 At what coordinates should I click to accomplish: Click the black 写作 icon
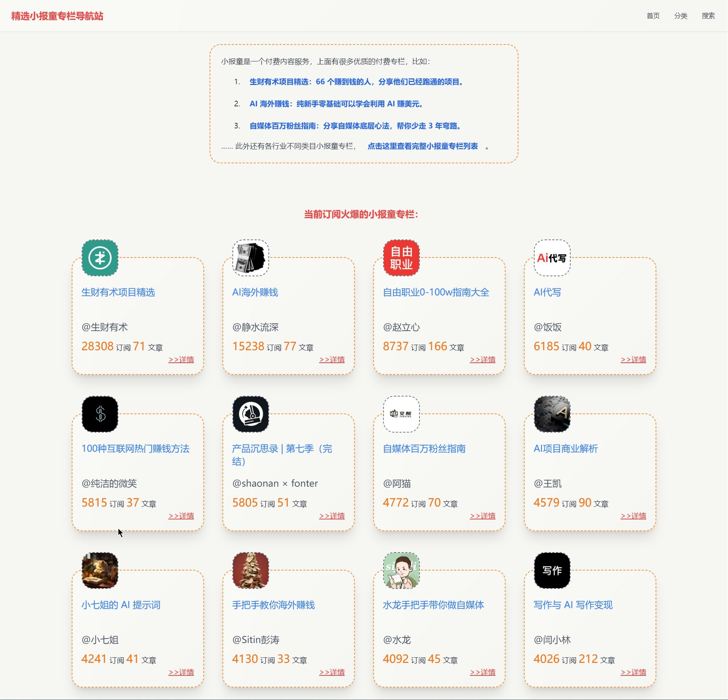tap(552, 570)
